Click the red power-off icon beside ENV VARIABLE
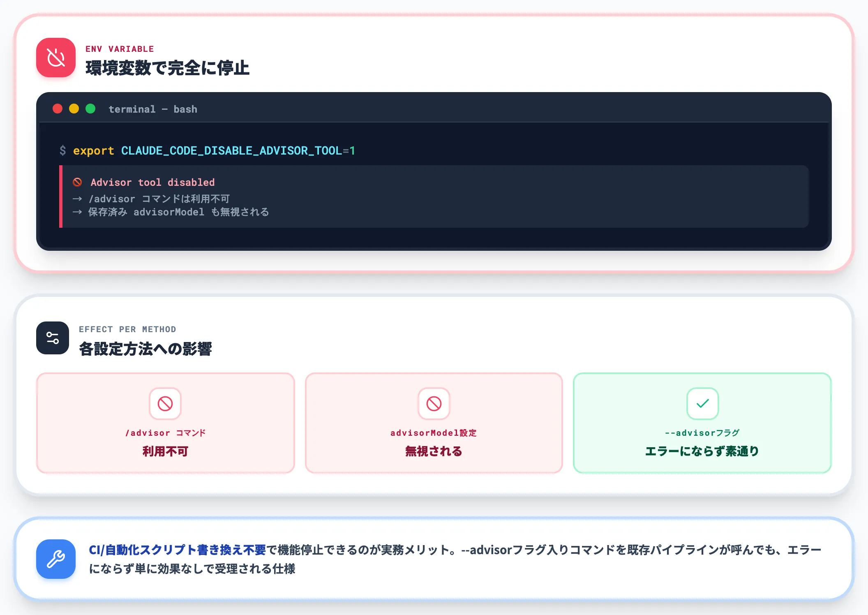 56,58
